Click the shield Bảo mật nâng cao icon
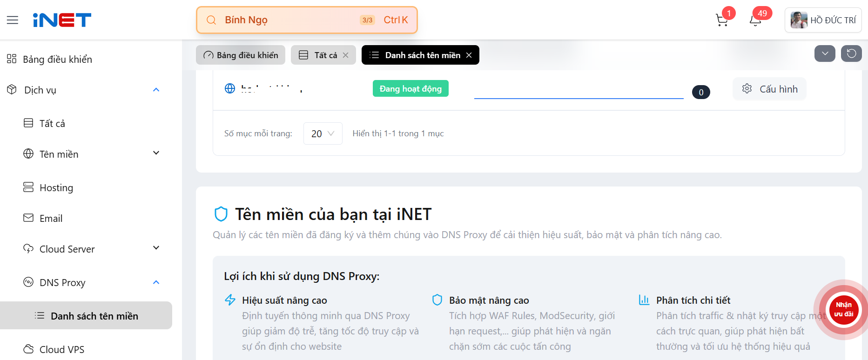The height and width of the screenshot is (360, 868). (x=437, y=300)
